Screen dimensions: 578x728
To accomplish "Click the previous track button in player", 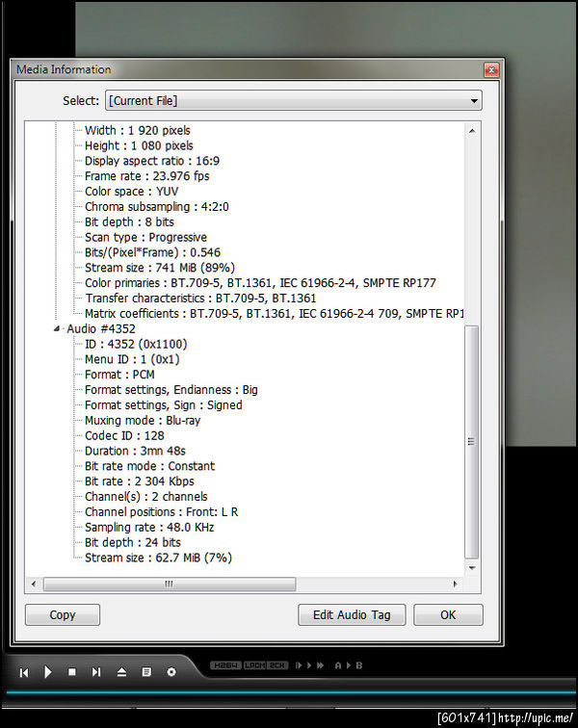I will 24,672.
